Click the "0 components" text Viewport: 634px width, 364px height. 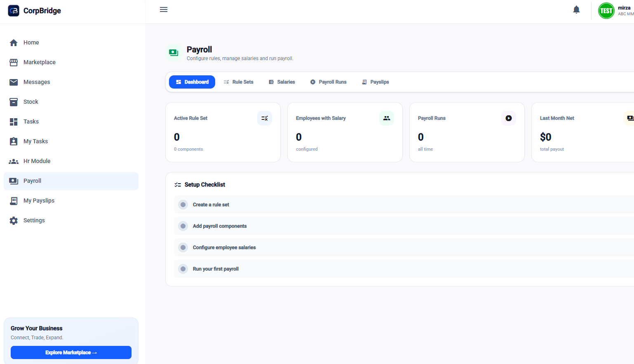pyautogui.click(x=188, y=149)
